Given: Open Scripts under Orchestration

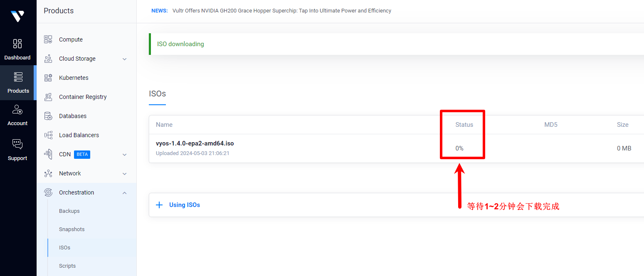Looking at the screenshot, I should tap(67, 266).
